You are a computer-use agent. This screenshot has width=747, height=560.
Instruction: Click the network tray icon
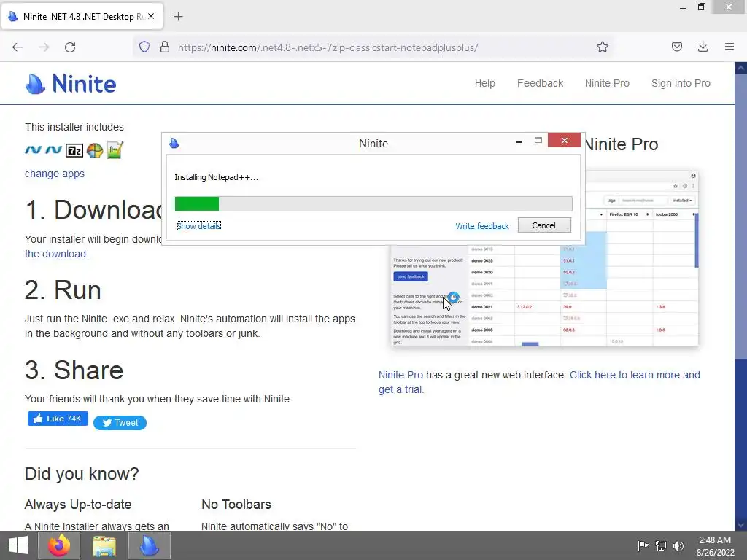(x=661, y=545)
